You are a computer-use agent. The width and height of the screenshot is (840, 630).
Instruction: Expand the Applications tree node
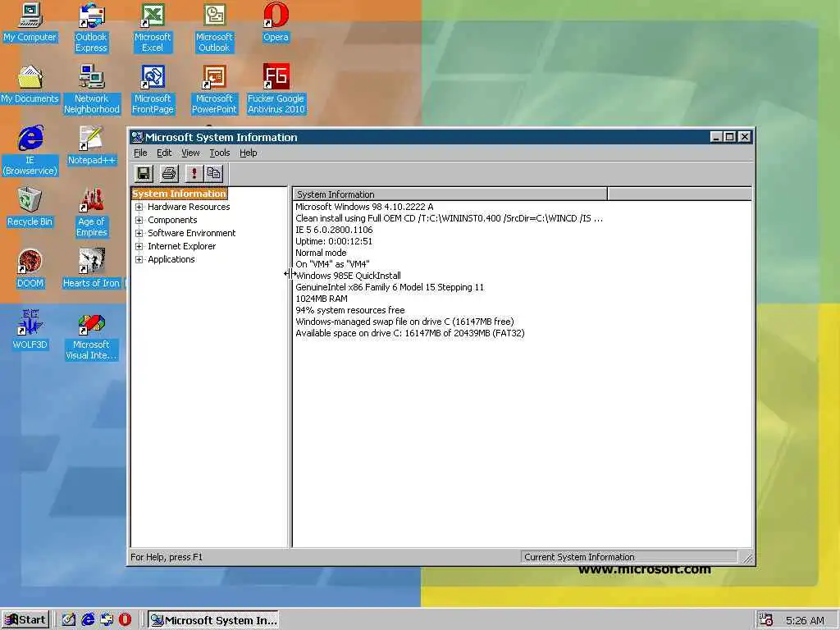[x=139, y=259]
